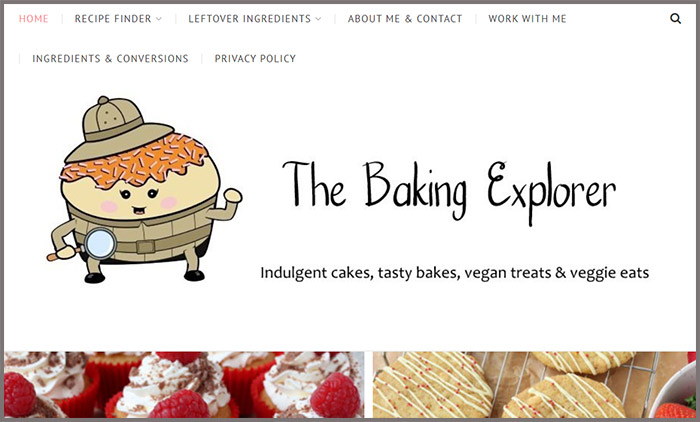
Task: Go to the Home menu item
Action: coord(33,19)
